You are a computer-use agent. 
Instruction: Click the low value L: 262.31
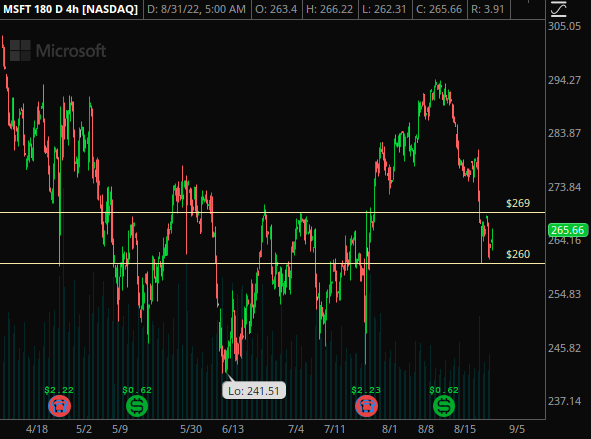tap(384, 9)
